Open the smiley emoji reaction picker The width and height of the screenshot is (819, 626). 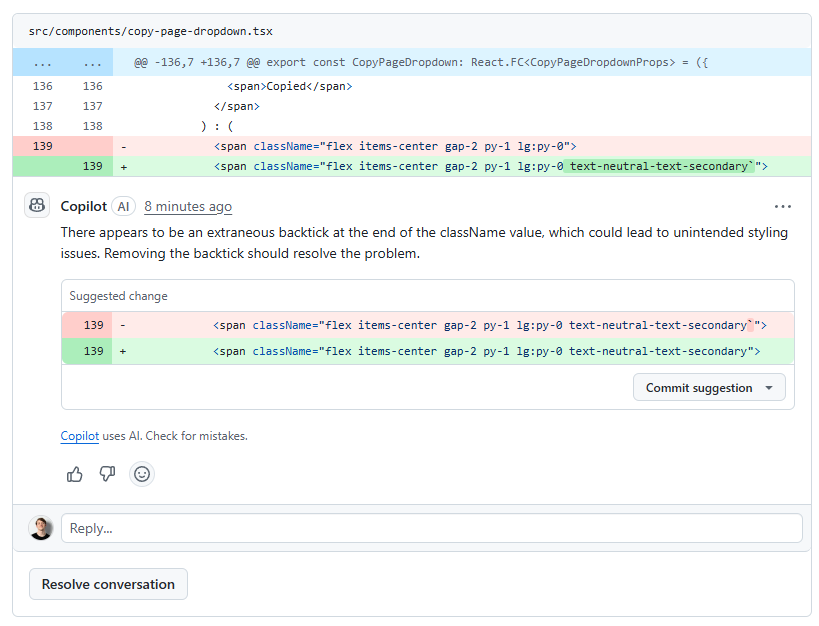pos(142,474)
